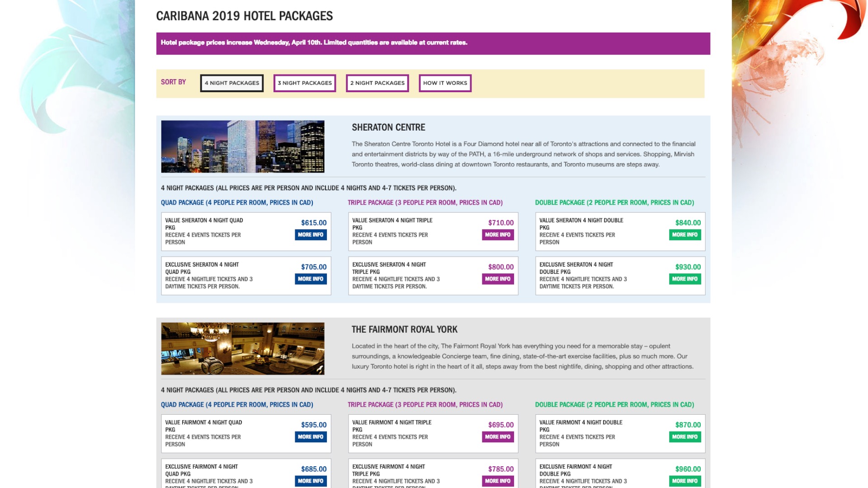The height and width of the screenshot is (488, 868).
Task: Open More Info for Exclusive Fairmont 4 Night Triple Pkg
Action: pos(498,481)
